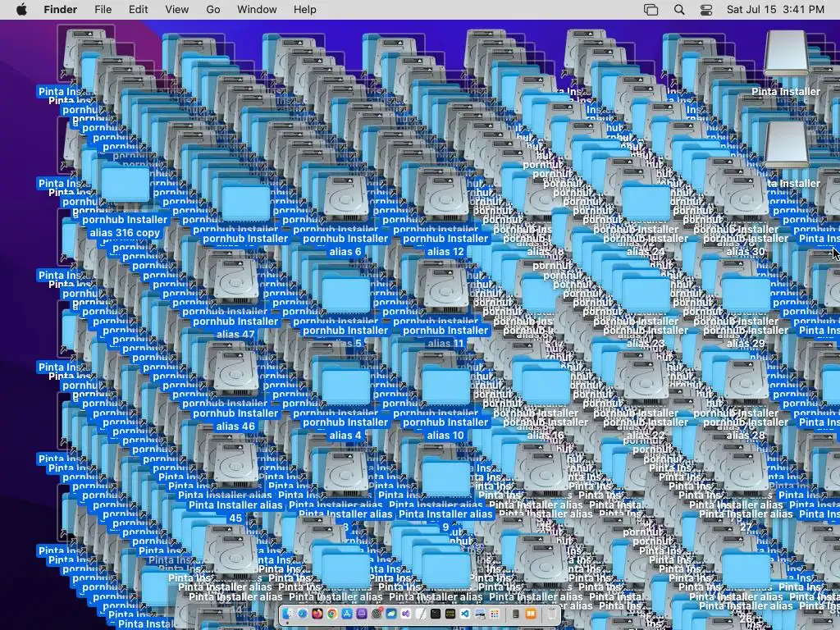Select folder icon above 'alias 23'
The image size is (840, 630).
point(646,294)
